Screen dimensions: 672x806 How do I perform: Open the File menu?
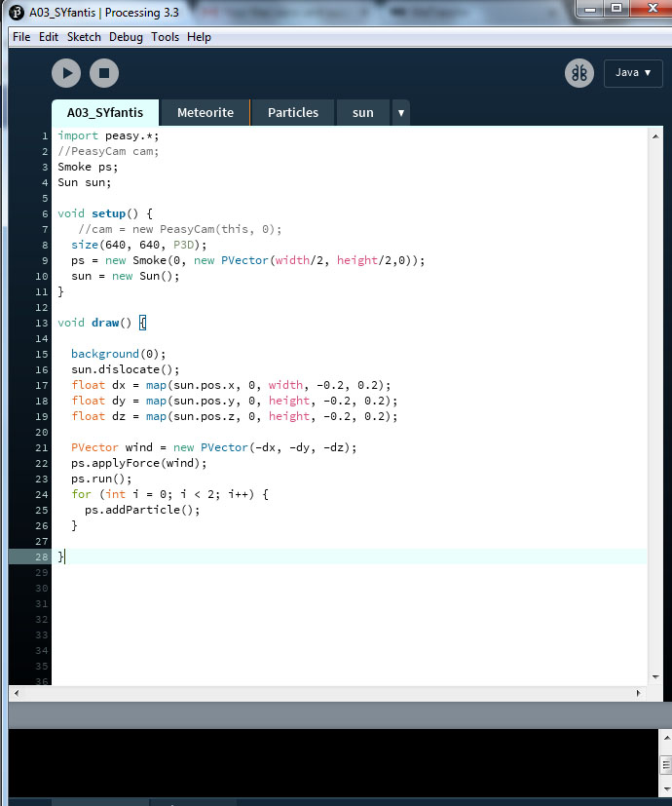click(x=21, y=37)
